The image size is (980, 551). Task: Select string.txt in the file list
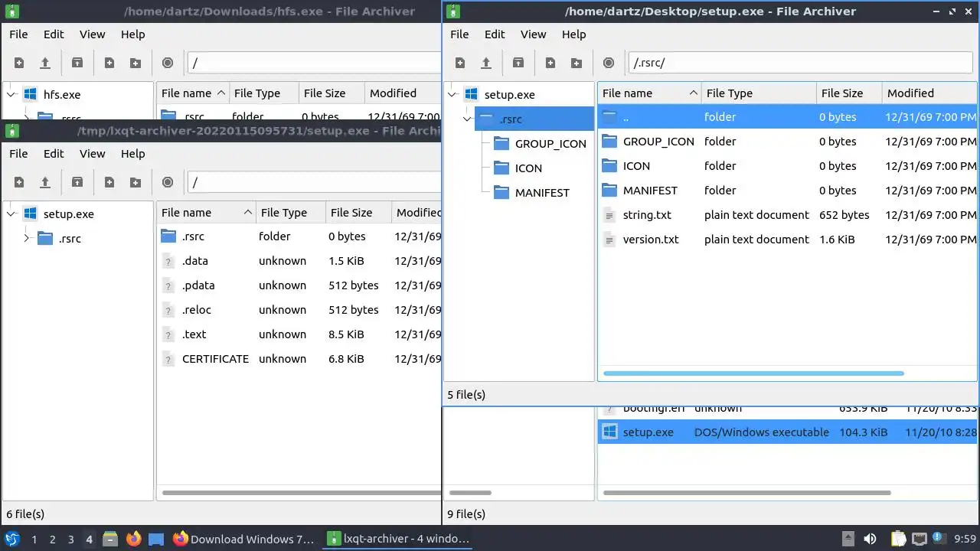[x=787, y=215]
